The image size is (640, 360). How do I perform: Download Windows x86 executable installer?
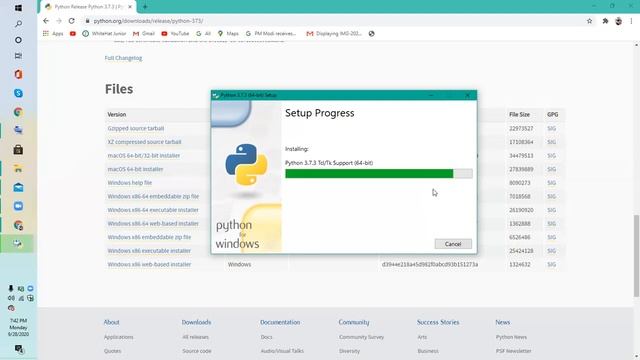click(x=149, y=251)
